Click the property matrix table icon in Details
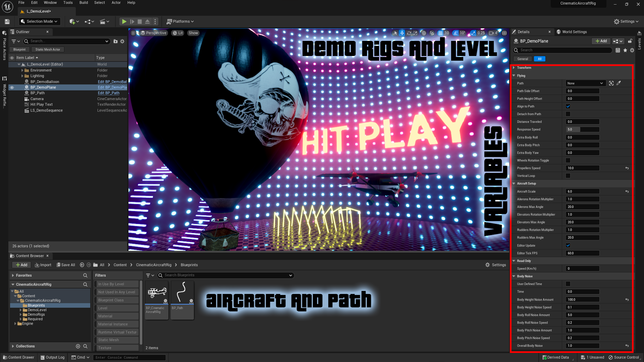The image size is (644, 362). [x=618, y=50]
